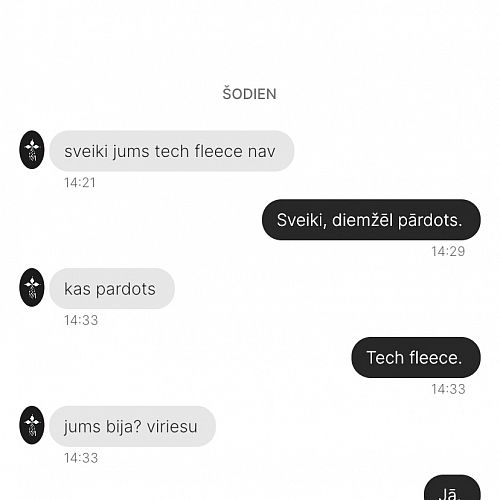Click the word 'diemžēl' in the dark reply
This screenshot has width=500, height=500.
(362, 220)
